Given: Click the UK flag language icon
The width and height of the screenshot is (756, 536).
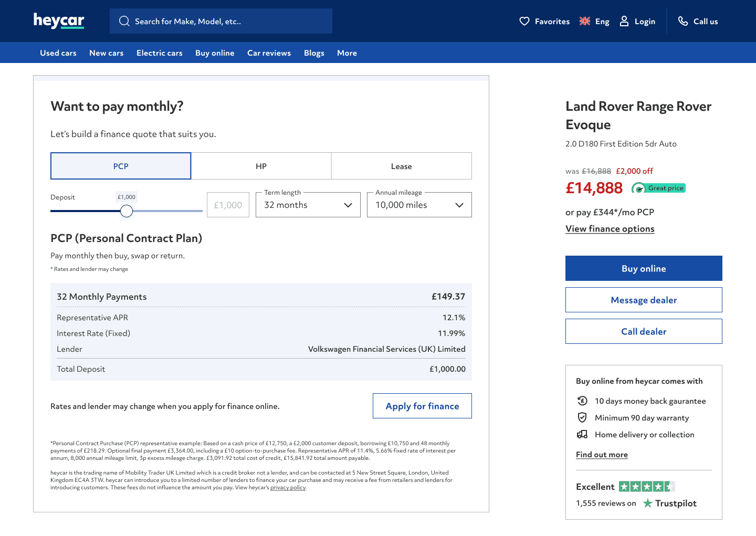Looking at the screenshot, I should (x=585, y=21).
